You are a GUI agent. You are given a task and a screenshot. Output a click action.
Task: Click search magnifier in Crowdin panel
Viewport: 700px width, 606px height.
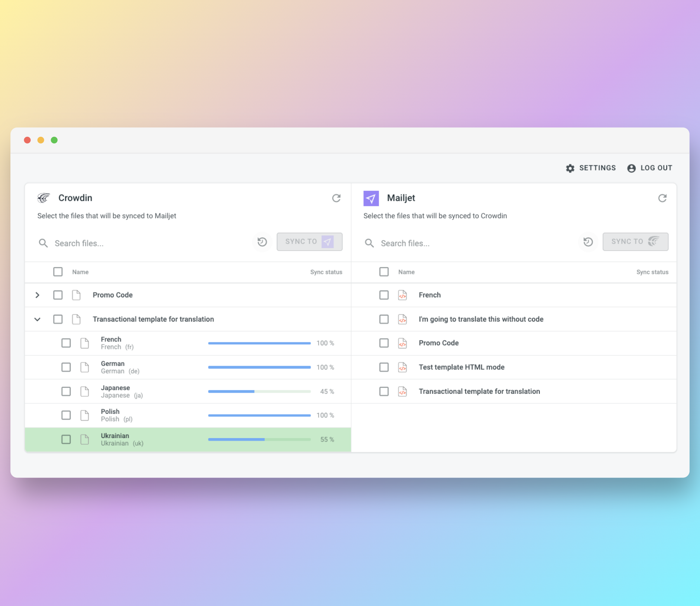coord(43,243)
